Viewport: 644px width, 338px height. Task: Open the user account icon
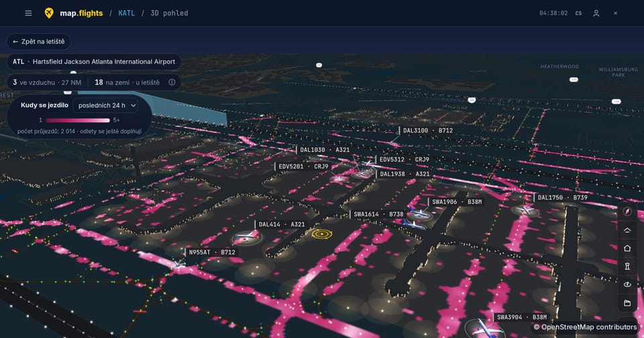pos(596,13)
